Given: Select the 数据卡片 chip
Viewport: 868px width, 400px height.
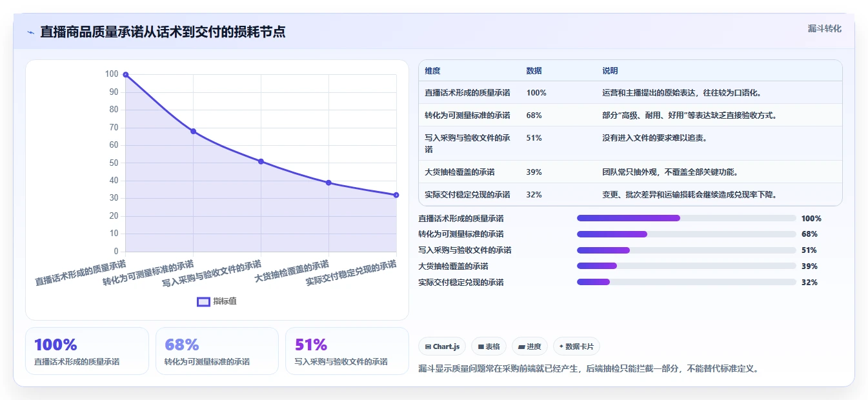Looking at the screenshot, I should coord(576,346).
